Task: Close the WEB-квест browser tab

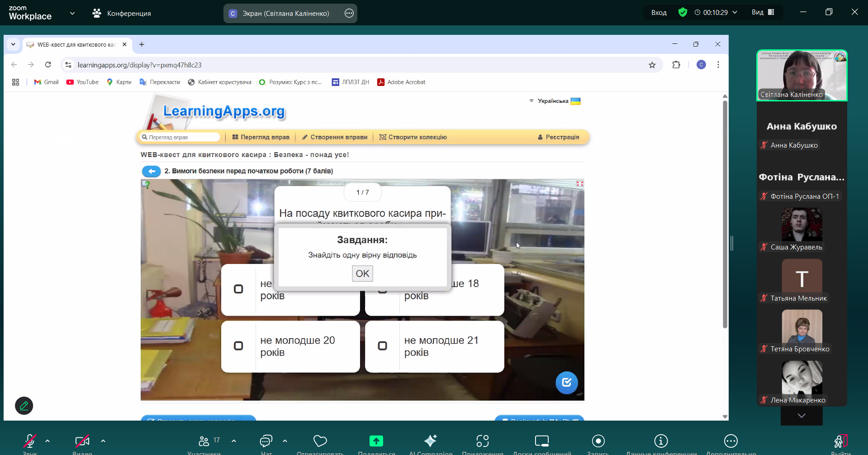Action: click(x=124, y=44)
